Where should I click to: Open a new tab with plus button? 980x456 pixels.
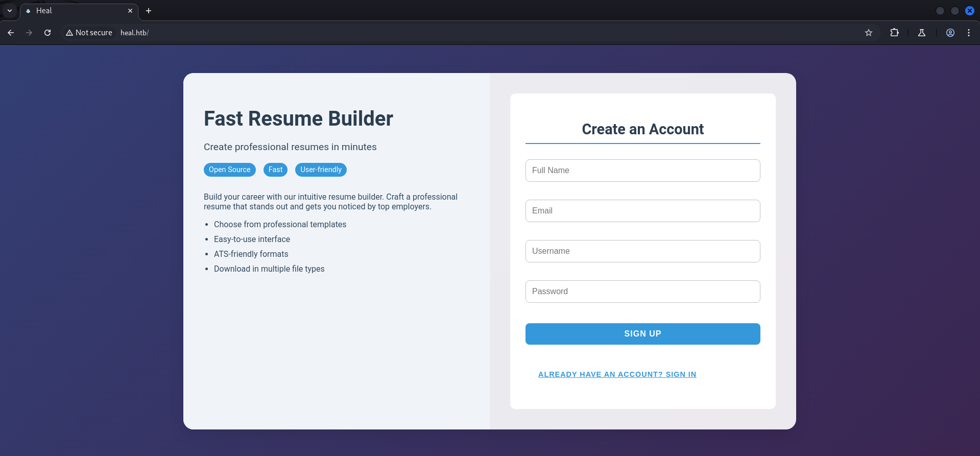[x=149, y=11]
